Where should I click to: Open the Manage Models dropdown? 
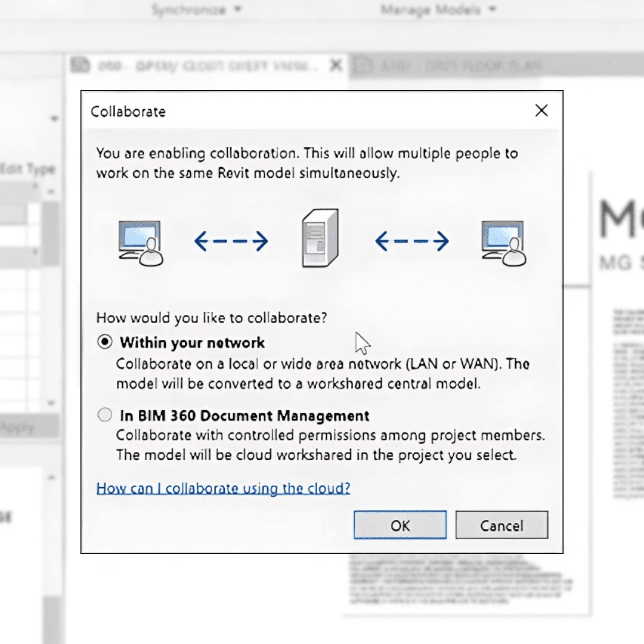coord(438,10)
